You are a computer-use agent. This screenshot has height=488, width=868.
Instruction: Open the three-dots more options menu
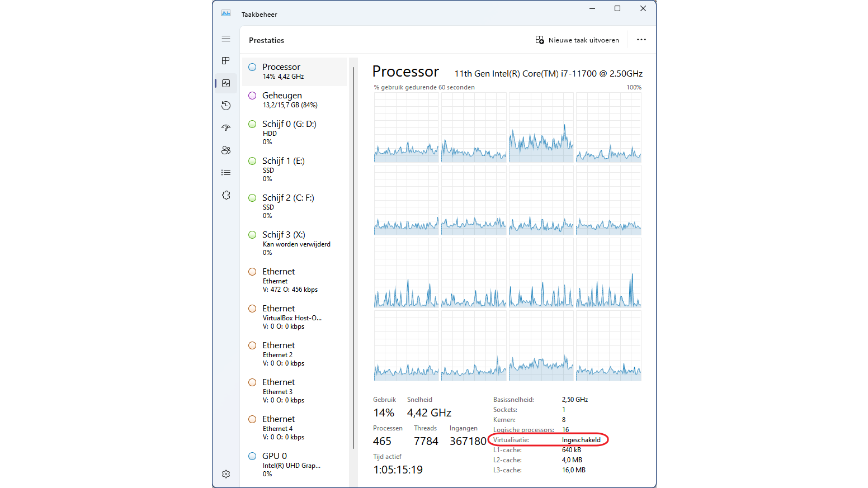click(x=641, y=40)
